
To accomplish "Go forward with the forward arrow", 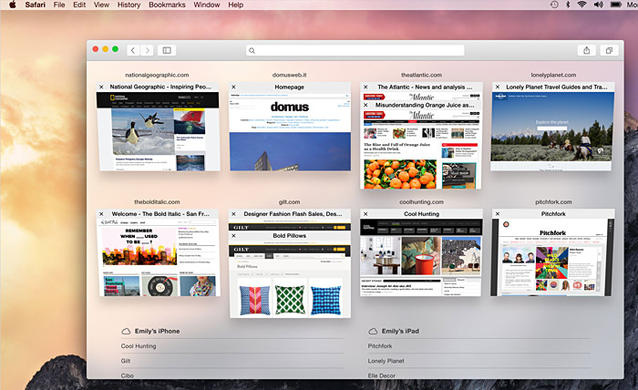I will (x=147, y=50).
